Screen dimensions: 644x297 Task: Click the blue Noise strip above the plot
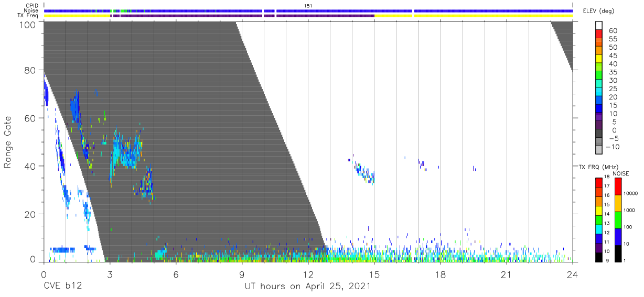[x=308, y=10]
